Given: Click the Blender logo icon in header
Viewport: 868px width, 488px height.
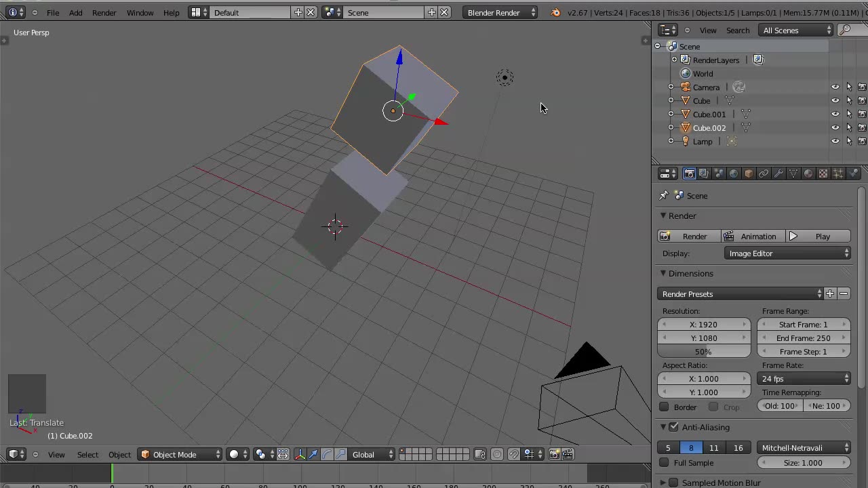Looking at the screenshot, I should 556,12.
